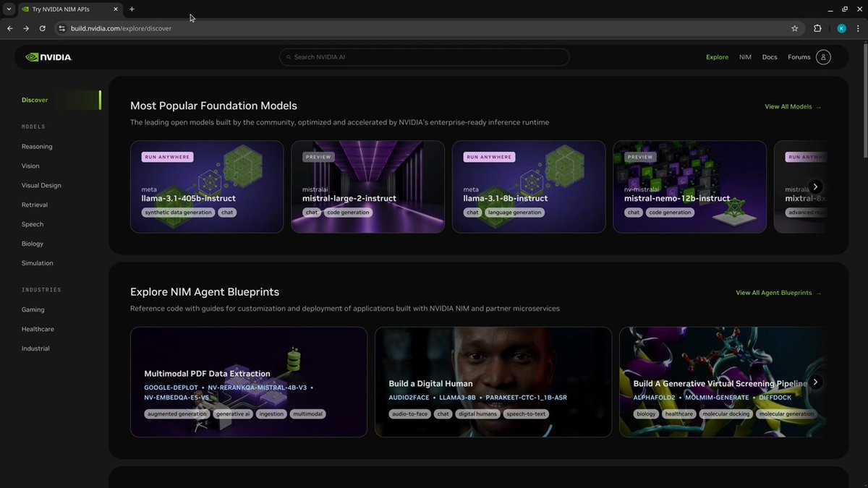Viewport: 868px width, 488px height.
Task: Open llama-3.1-8b-instruct model card
Action: click(x=529, y=187)
